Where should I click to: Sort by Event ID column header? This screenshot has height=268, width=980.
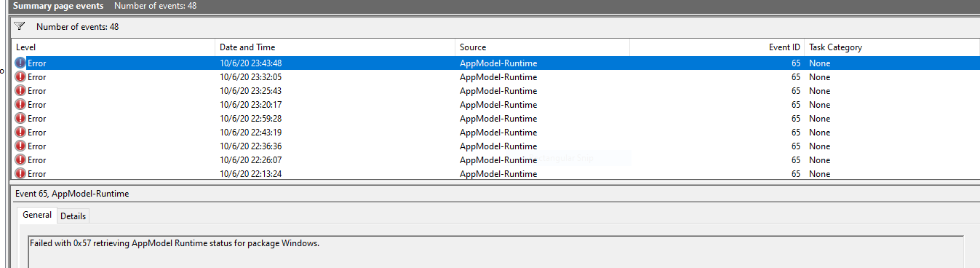tap(717, 47)
